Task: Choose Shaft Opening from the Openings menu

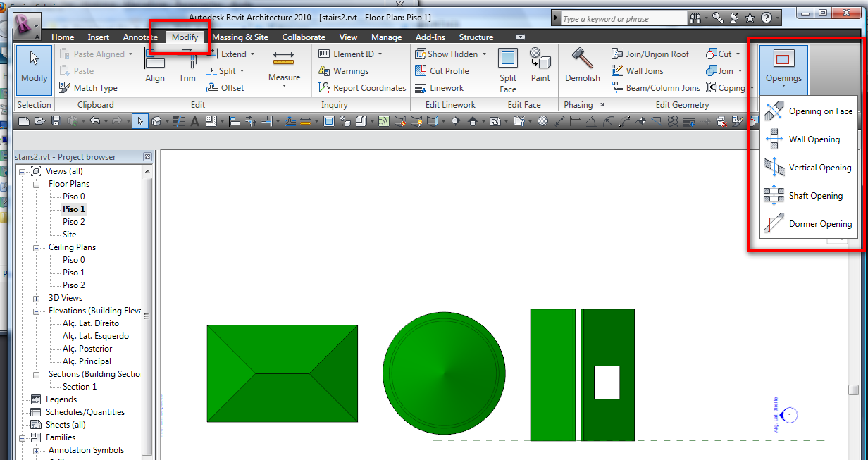Action: coord(809,196)
